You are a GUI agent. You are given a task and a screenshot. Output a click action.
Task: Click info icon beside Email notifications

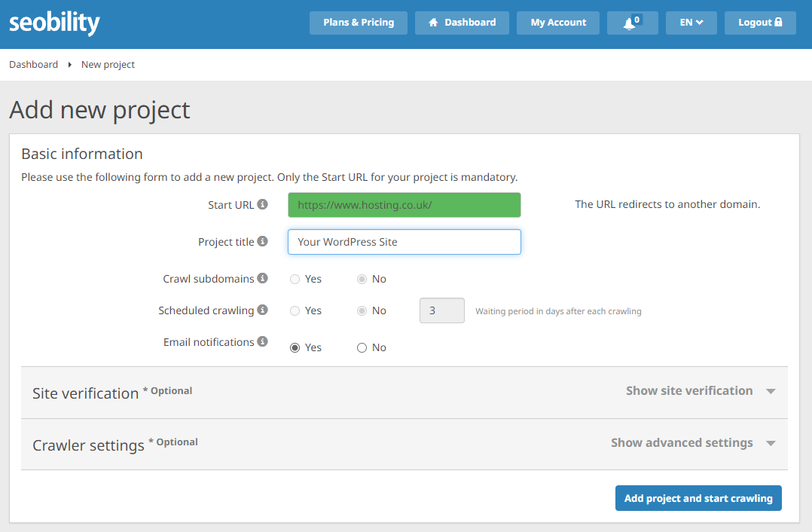pos(262,341)
